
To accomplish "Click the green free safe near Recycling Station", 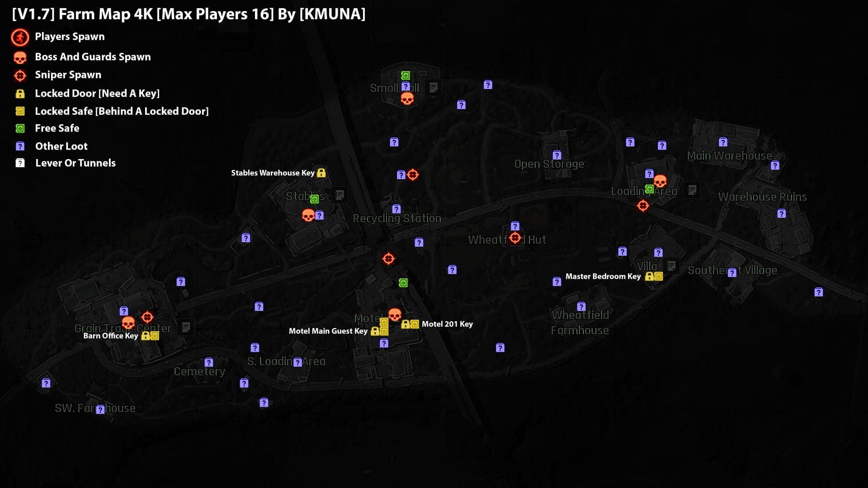I will click(x=403, y=283).
